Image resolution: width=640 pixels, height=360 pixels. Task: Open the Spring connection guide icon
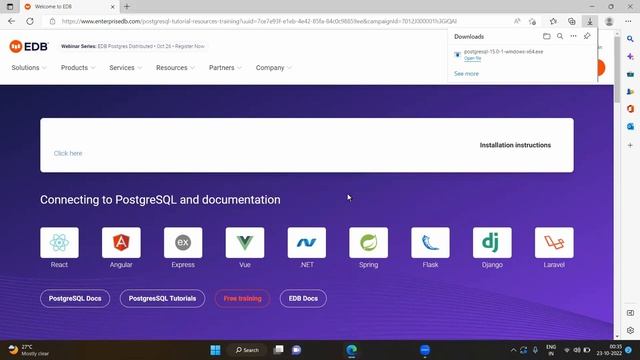[x=369, y=242]
